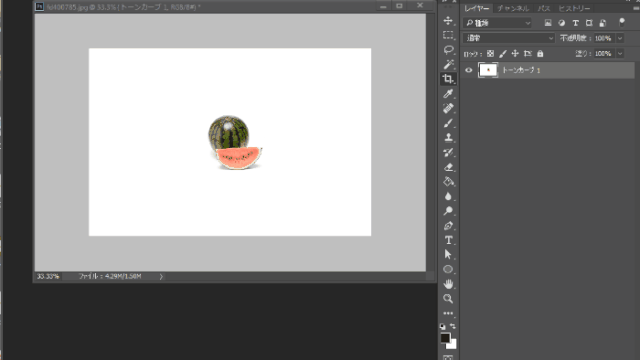The height and width of the screenshot is (360, 640).
Task: Reset default foreground and background colors
Action: pos(443,326)
